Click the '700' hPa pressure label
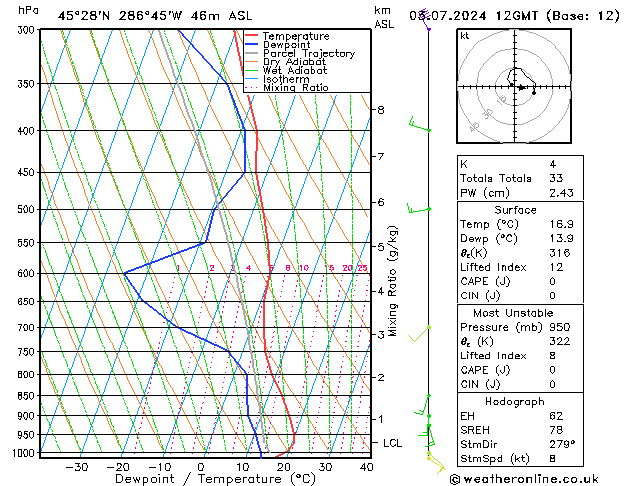This screenshot has width=629, height=486. (28, 328)
